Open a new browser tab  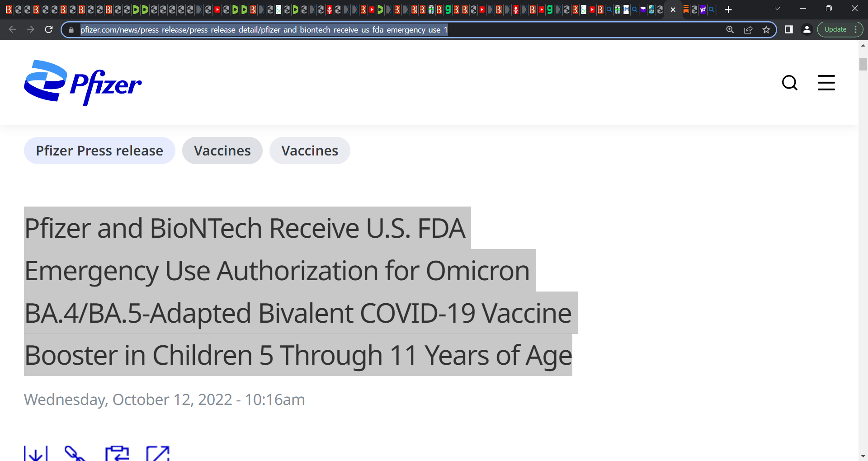click(728, 9)
